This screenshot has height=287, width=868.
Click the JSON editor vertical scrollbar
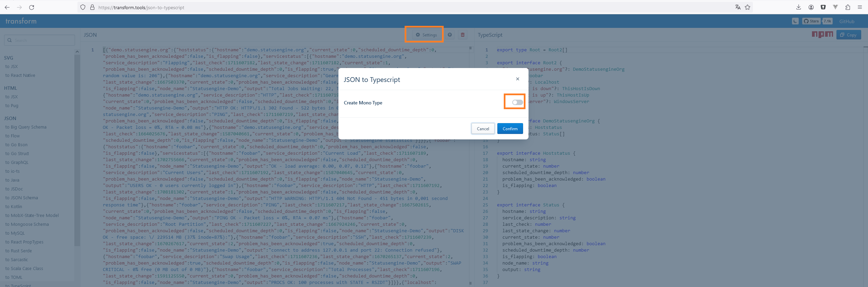[x=470, y=166]
